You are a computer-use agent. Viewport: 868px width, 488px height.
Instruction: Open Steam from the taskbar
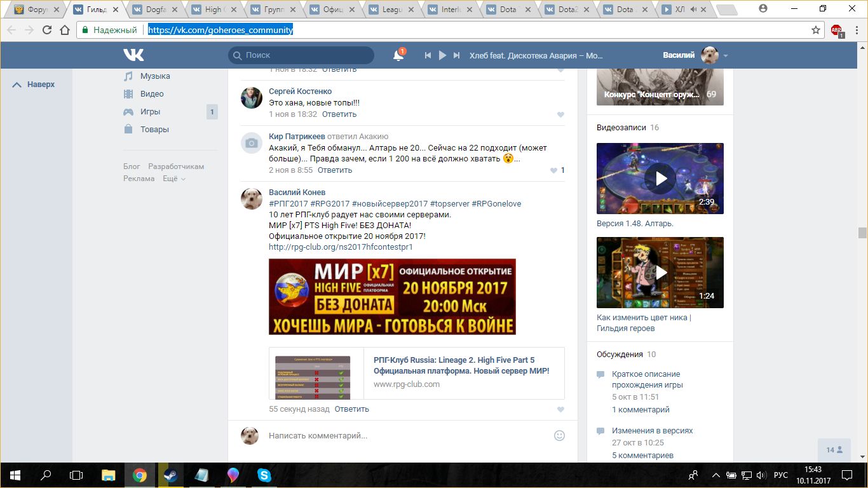click(170, 475)
